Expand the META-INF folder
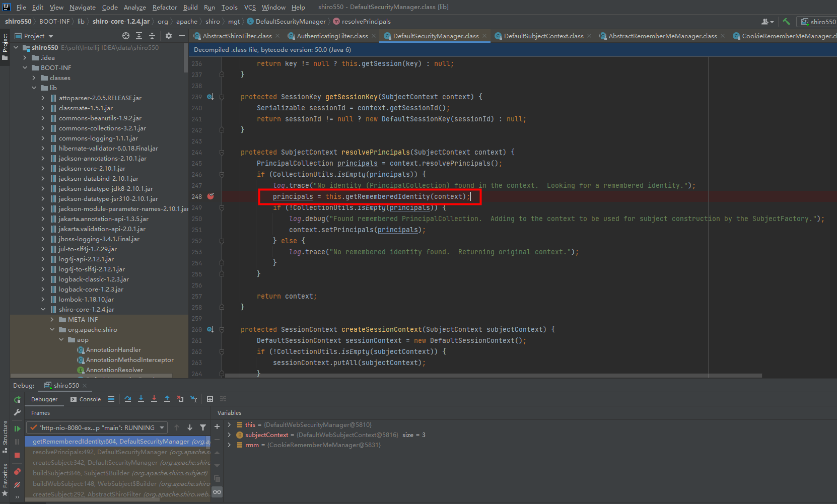Screen dimensions: 837x504 [52, 319]
